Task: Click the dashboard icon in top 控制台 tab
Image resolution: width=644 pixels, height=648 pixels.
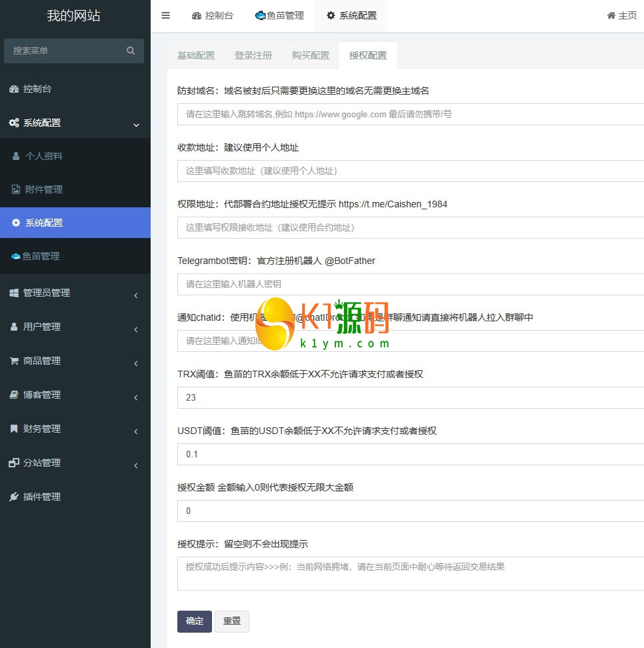Action: (197, 16)
